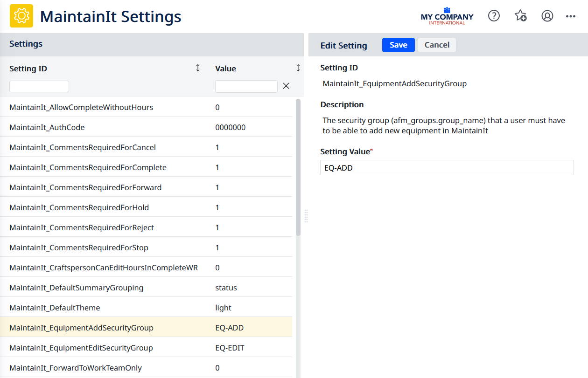588x378 pixels.
Task: Open the user profile icon
Action: pos(547,16)
